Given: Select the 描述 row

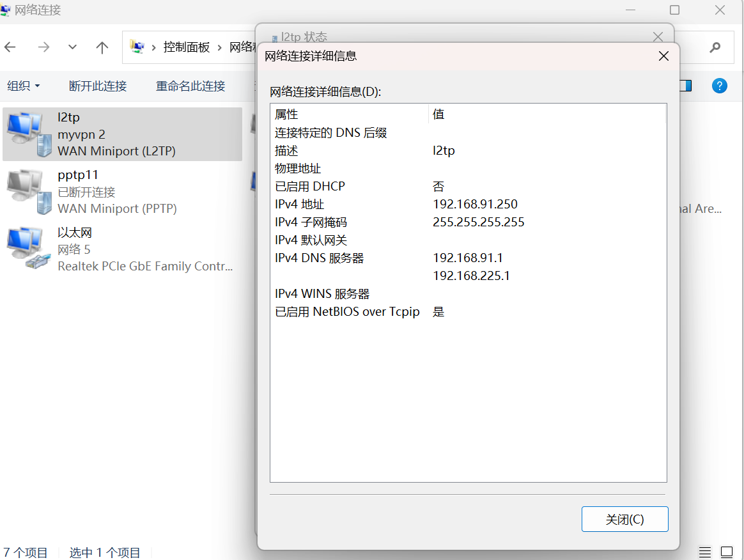Looking at the screenshot, I should pyautogui.click(x=469, y=150).
